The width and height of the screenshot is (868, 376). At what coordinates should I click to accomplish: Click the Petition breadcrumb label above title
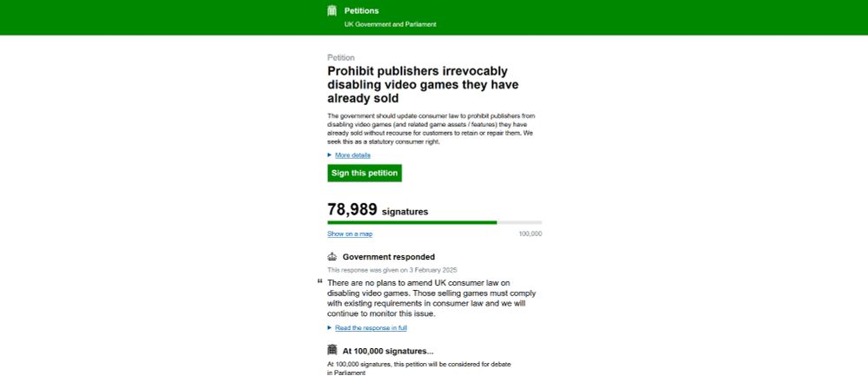[341, 57]
